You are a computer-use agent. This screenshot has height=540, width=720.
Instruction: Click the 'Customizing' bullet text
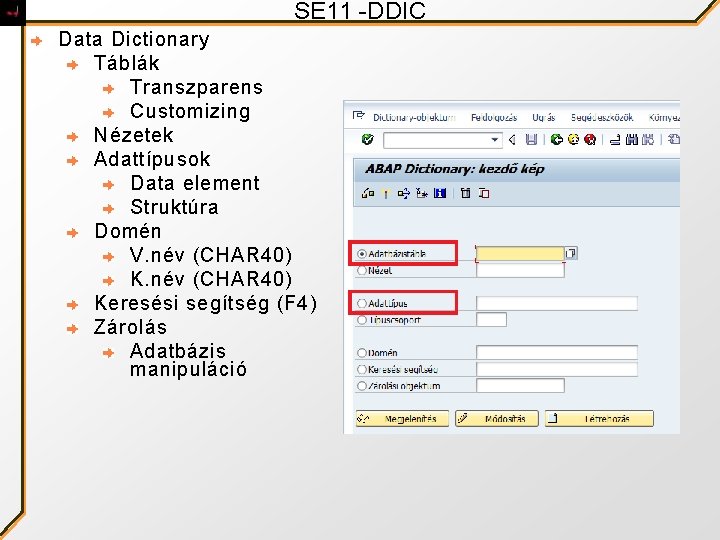coord(190,112)
